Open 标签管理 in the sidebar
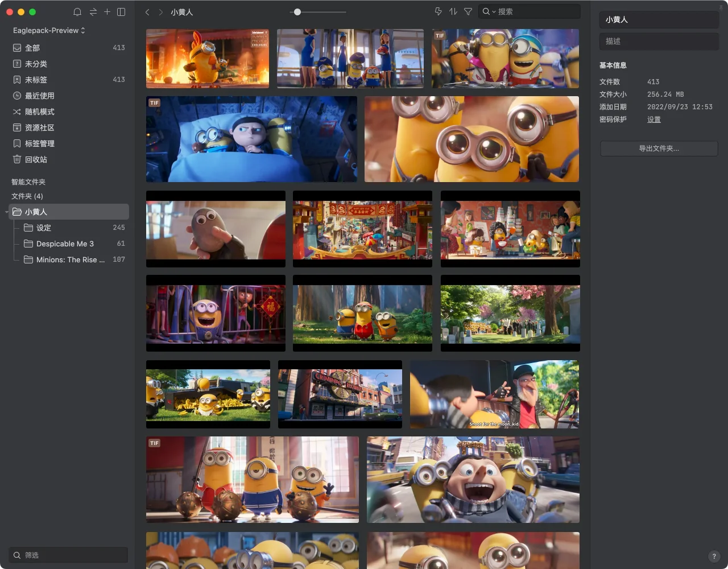Image resolution: width=728 pixels, height=569 pixels. pos(69,143)
